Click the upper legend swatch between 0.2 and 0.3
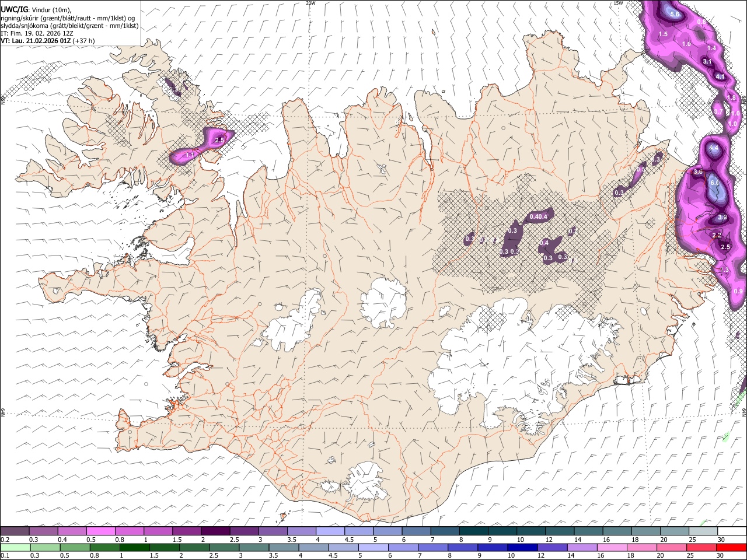 [15, 531]
